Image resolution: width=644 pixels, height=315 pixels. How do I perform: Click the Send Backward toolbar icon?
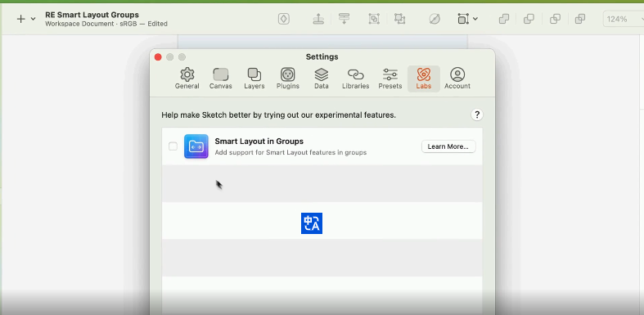pyautogui.click(x=345, y=19)
